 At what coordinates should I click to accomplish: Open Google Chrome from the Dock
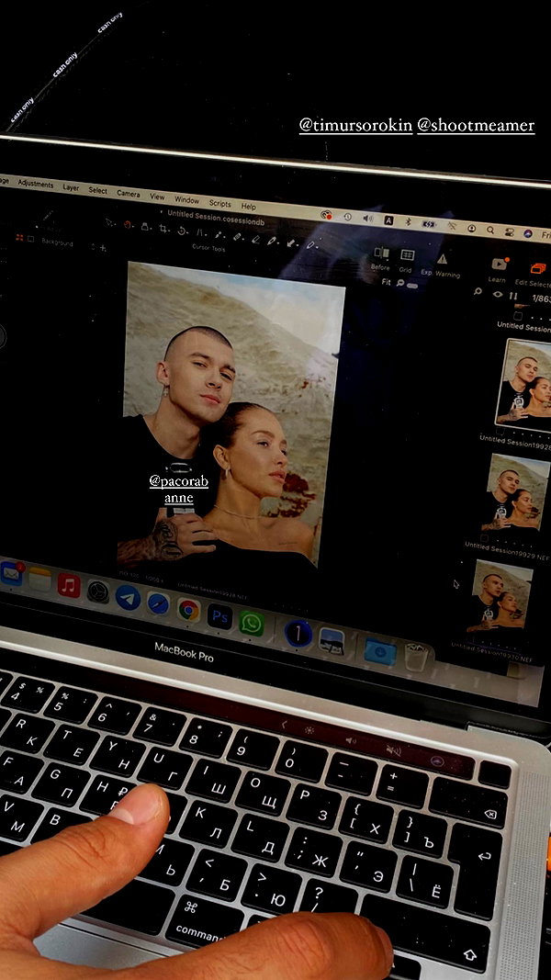coord(188,610)
